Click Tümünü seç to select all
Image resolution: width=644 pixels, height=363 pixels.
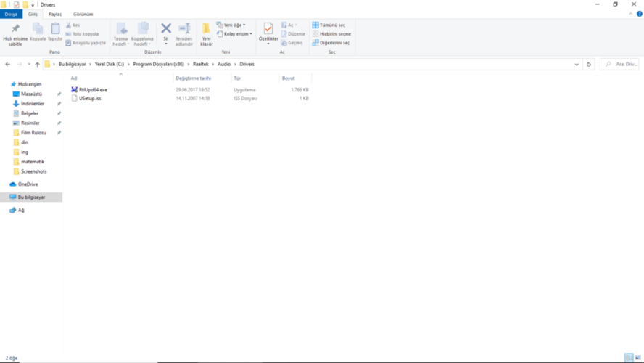(x=329, y=25)
